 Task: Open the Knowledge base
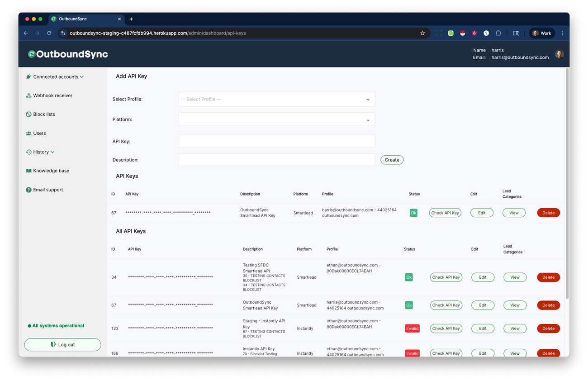[x=51, y=171]
